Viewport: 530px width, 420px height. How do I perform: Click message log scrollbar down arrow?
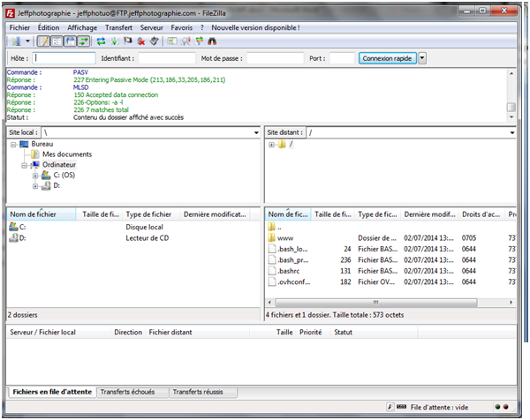511,116
